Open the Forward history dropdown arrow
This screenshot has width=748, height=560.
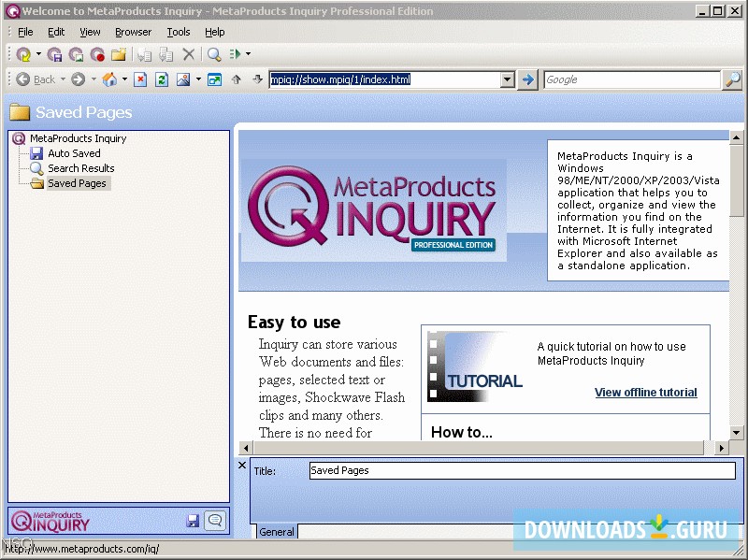point(93,79)
